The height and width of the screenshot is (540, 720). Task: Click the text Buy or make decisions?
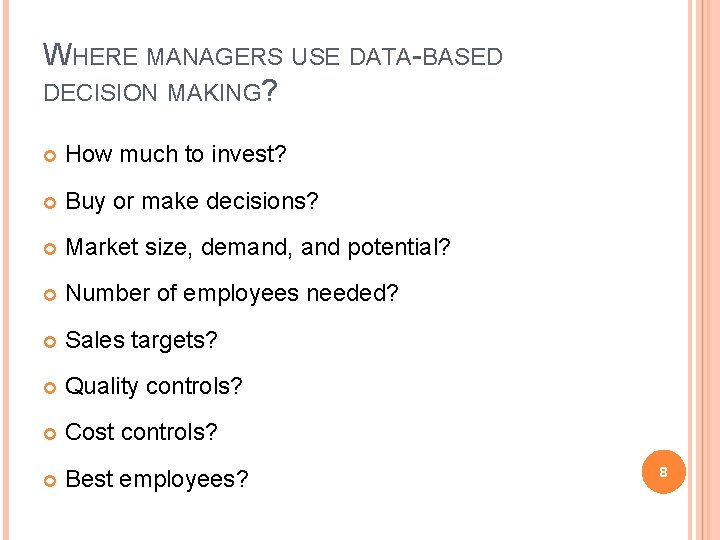click(191, 202)
